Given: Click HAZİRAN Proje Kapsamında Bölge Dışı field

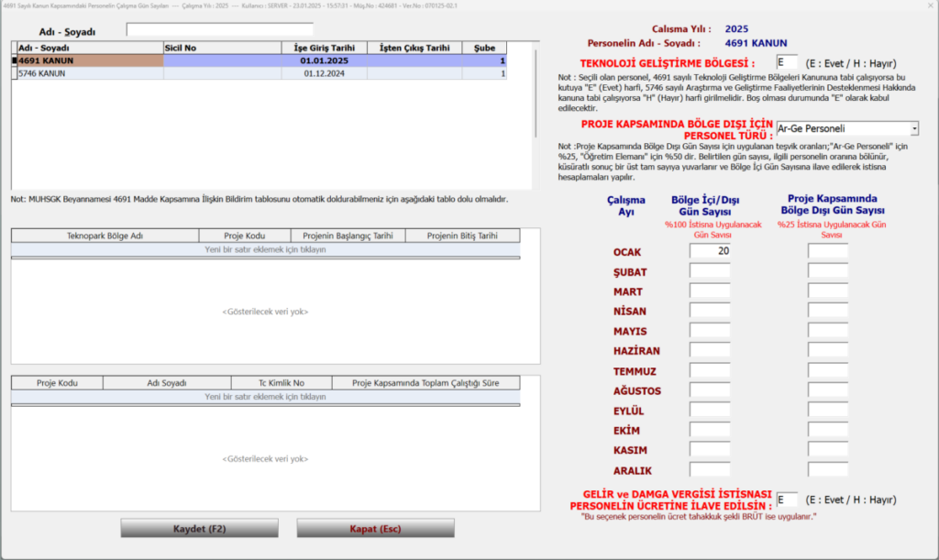Looking at the screenshot, I should [x=828, y=350].
